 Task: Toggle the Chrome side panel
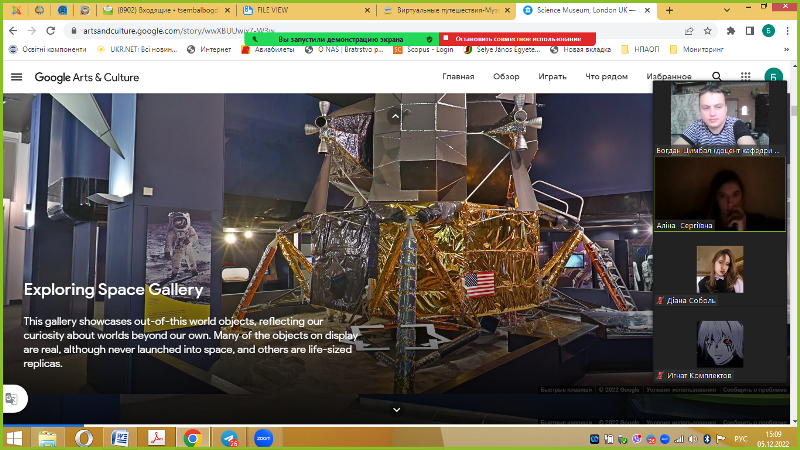(x=749, y=31)
